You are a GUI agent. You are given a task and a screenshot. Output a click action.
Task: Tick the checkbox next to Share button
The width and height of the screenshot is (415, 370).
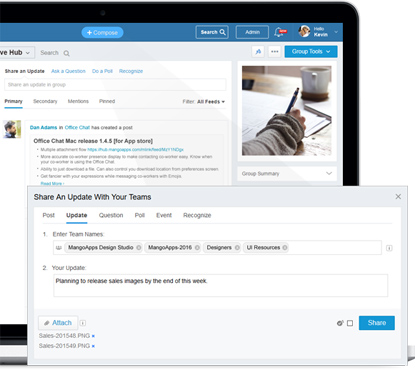click(350, 323)
